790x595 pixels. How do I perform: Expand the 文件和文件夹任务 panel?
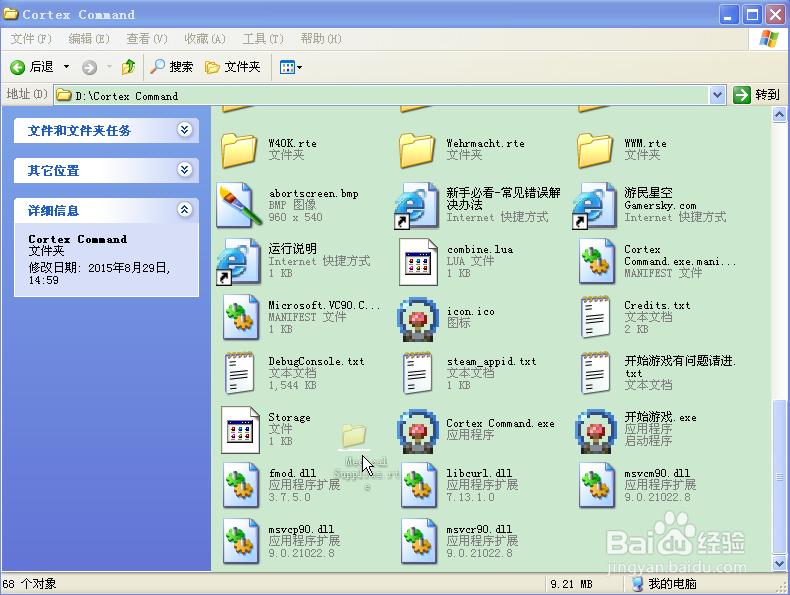(184, 130)
